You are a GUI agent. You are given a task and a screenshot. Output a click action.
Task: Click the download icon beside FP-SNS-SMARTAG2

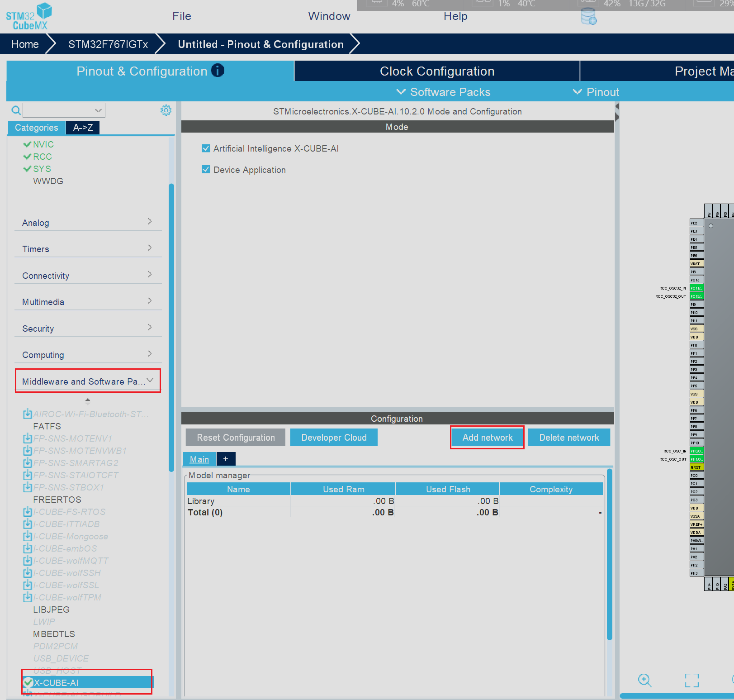[x=28, y=462]
